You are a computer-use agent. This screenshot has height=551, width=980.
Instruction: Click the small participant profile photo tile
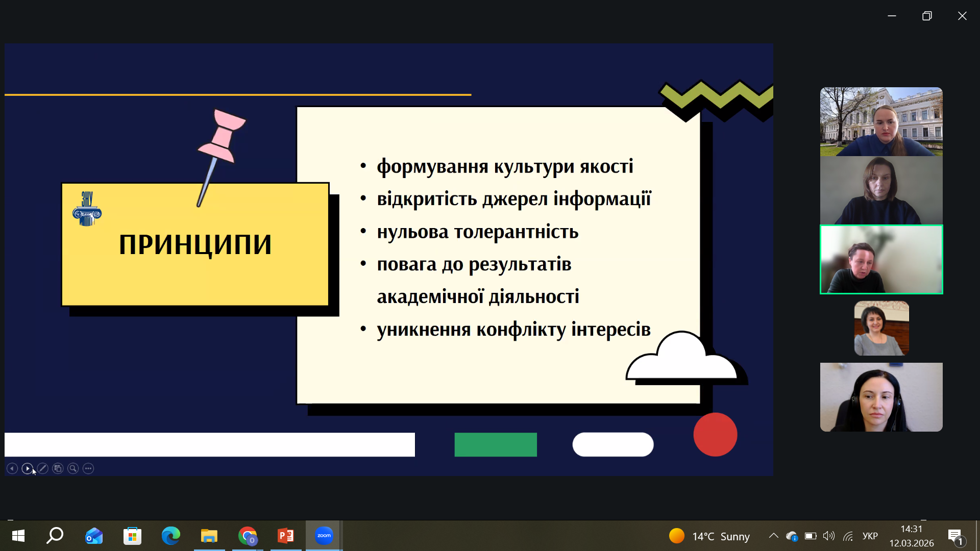[881, 328]
